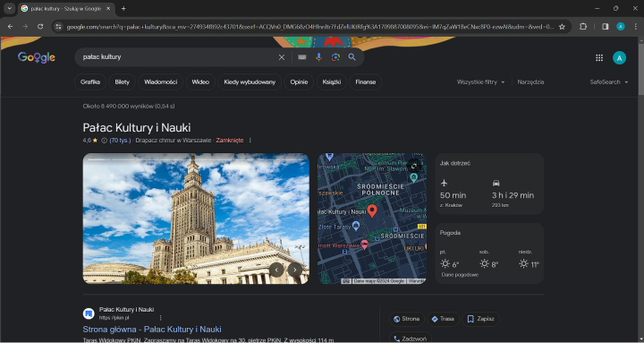Go forward in browser history
The width and height of the screenshot is (644, 343).
[25, 26]
